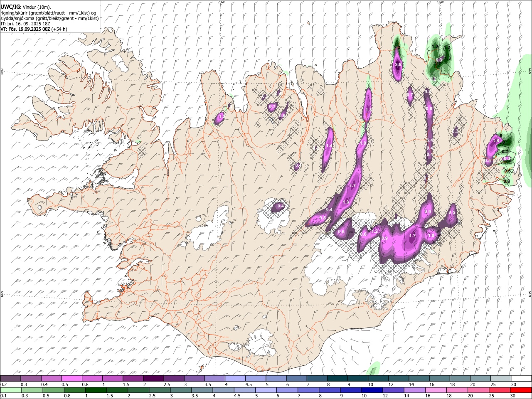
Task: Click the 0.4 value on the Hofsjökull glacier patch
Action: [x=281, y=206]
